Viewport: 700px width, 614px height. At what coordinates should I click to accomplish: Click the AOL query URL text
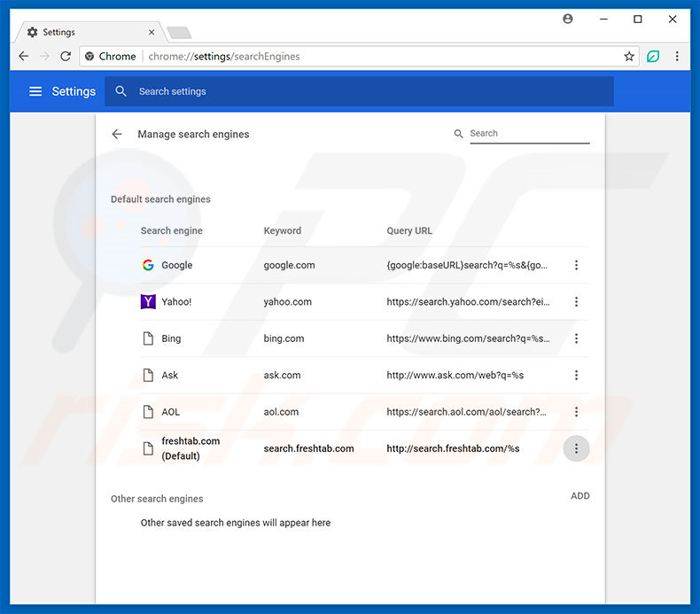466,412
